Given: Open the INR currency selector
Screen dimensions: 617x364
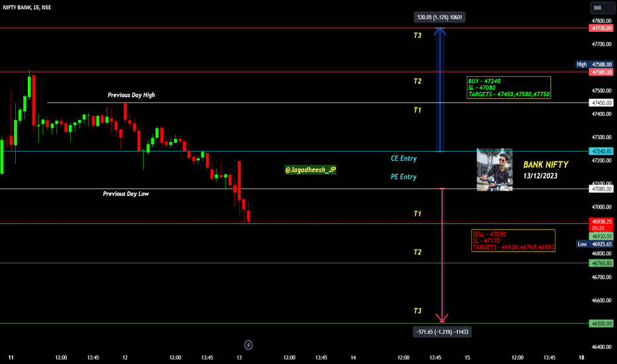Looking at the screenshot, I should click(x=602, y=8).
